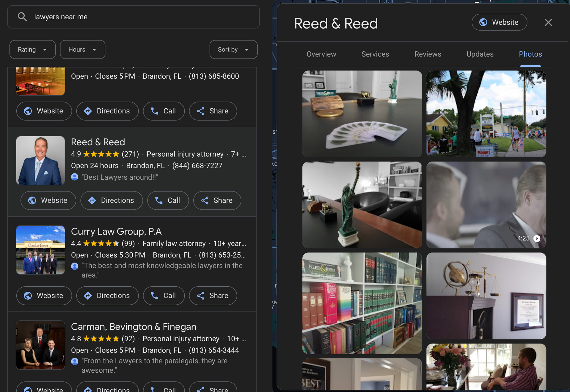This screenshot has width=570, height=392.
Task: Share the Curry Law Group listing
Action: (213, 296)
